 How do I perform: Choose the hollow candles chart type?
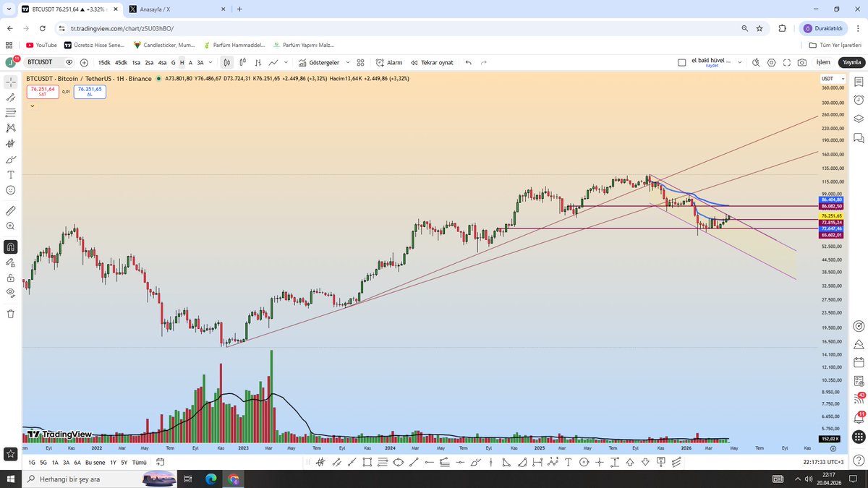tap(242, 63)
